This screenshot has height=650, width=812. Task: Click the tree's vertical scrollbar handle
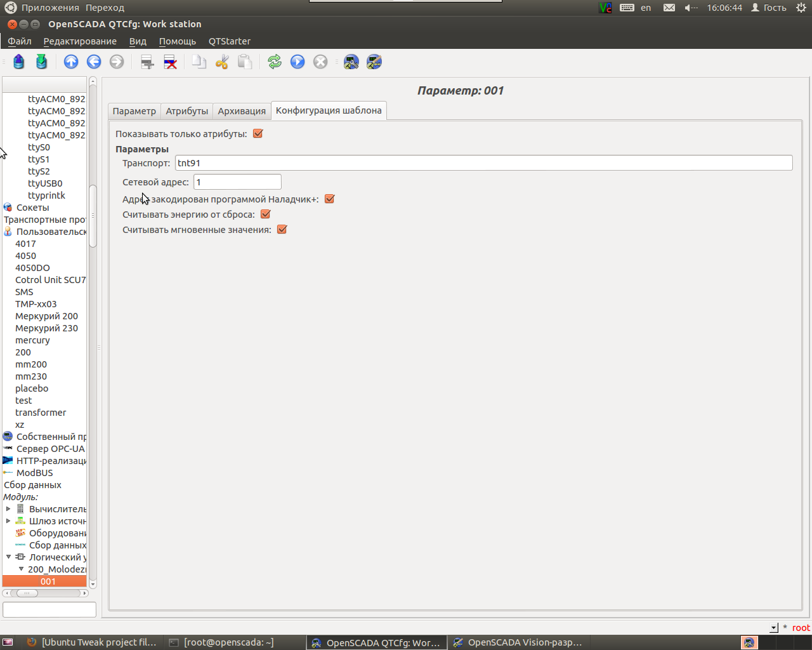[x=93, y=216]
